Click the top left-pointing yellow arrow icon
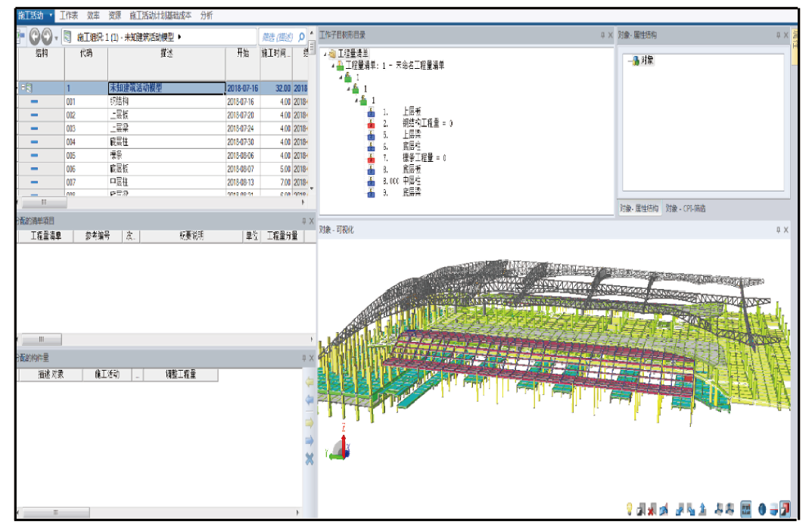The width and height of the screenshot is (812, 528). [x=309, y=383]
